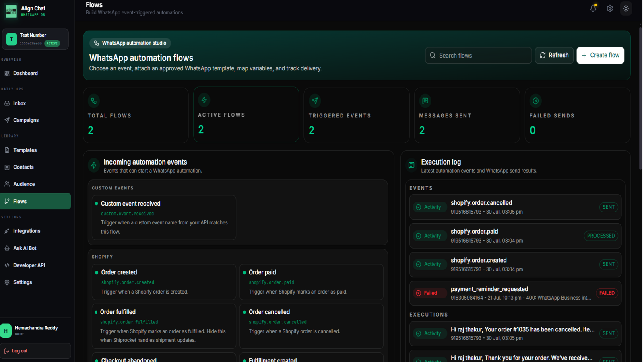The width and height of the screenshot is (644, 362).
Task: Click the Activity badge for shopify.order.paid
Action: (x=429, y=236)
